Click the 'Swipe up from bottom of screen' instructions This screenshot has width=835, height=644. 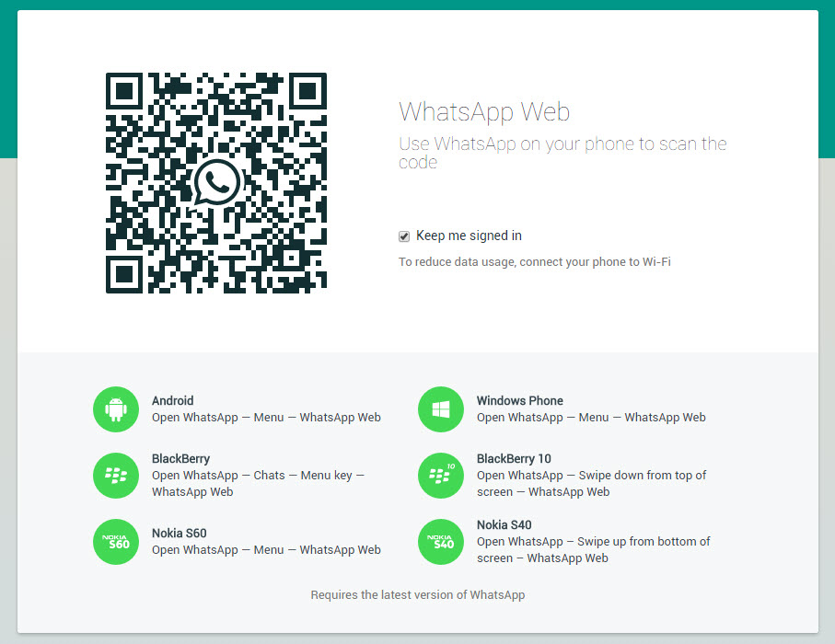[x=593, y=550]
